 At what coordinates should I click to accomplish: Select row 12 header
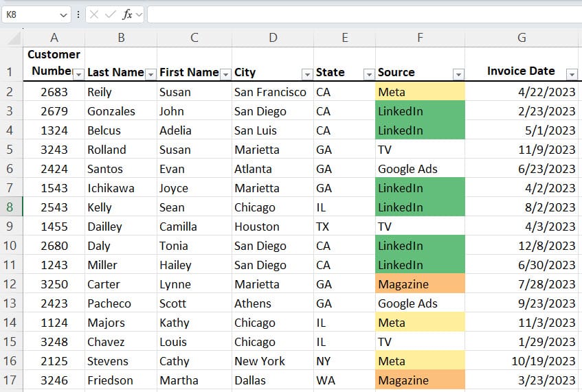click(11, 284)
